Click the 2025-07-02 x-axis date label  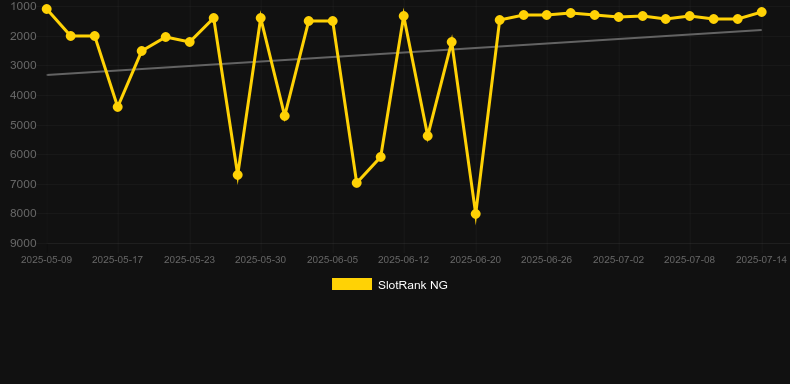(619, 260)
